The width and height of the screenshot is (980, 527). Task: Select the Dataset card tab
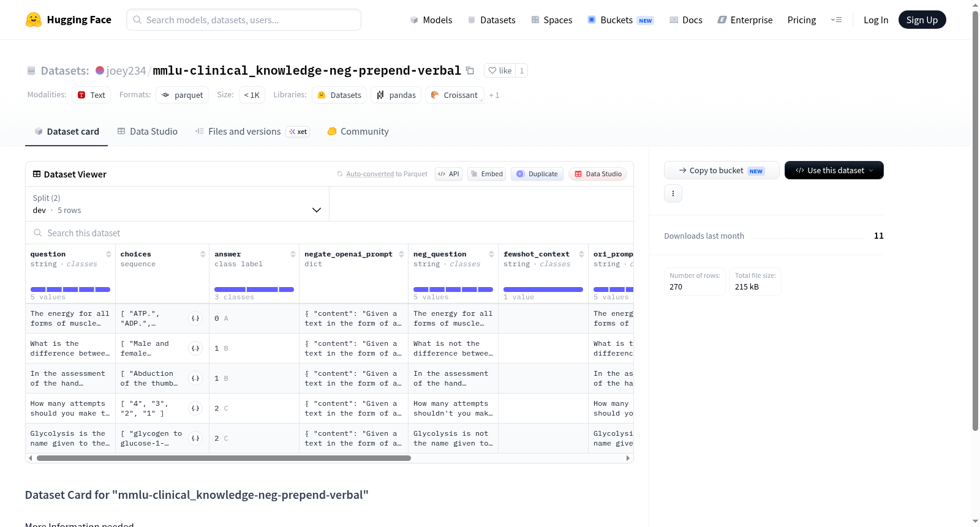pos(66,132)
